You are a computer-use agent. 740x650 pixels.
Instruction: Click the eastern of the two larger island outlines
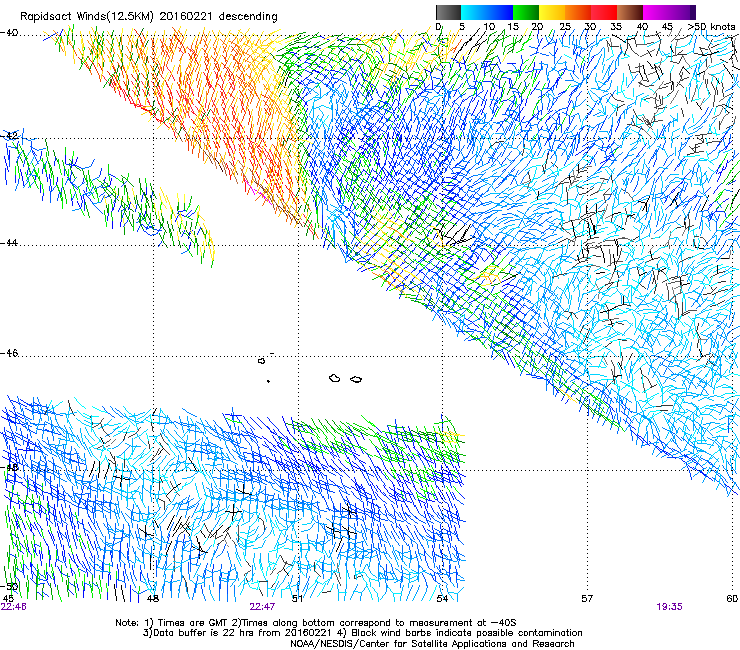(x=356, y=379)
